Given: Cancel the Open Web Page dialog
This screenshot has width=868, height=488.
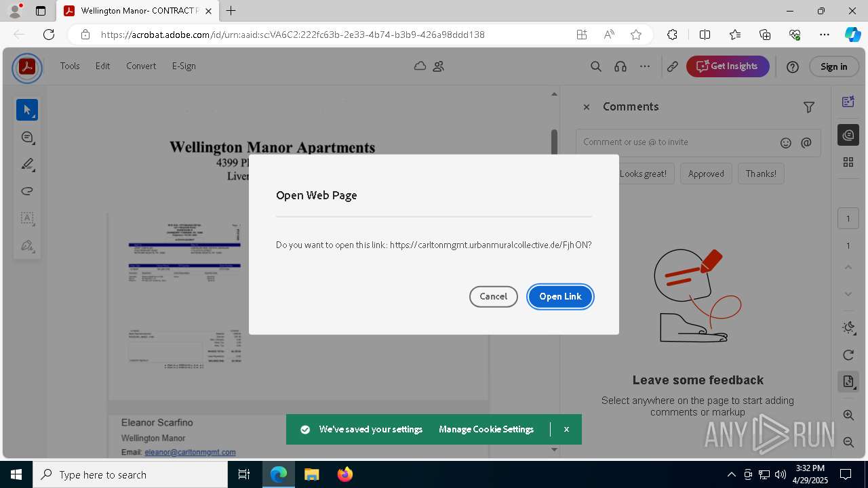Looking at the screenshot, I should [493, 296].
